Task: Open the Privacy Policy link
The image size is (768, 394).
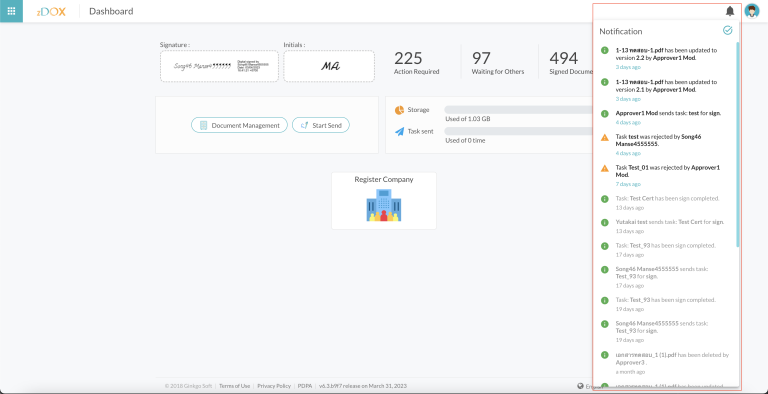Action: coord(274,386)
